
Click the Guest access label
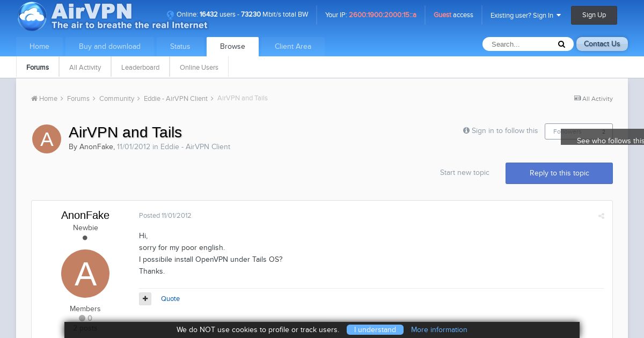coord(453,15)
